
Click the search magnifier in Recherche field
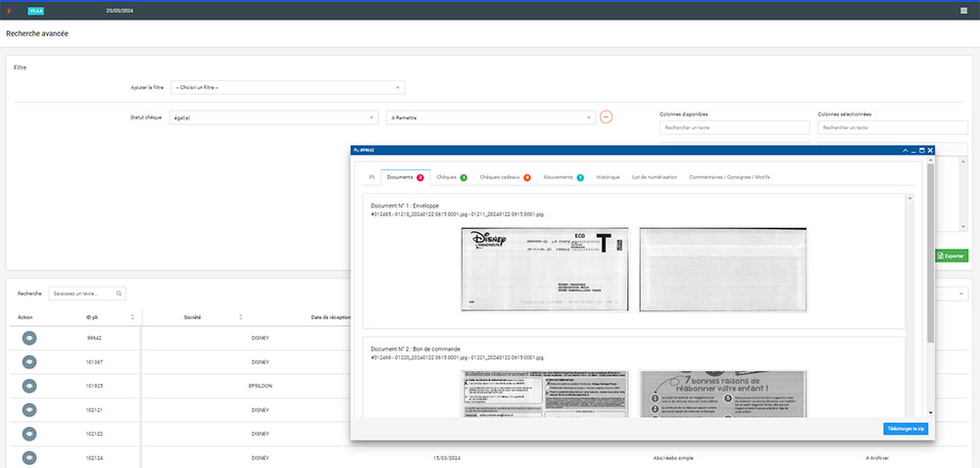(x=120, y=293)
